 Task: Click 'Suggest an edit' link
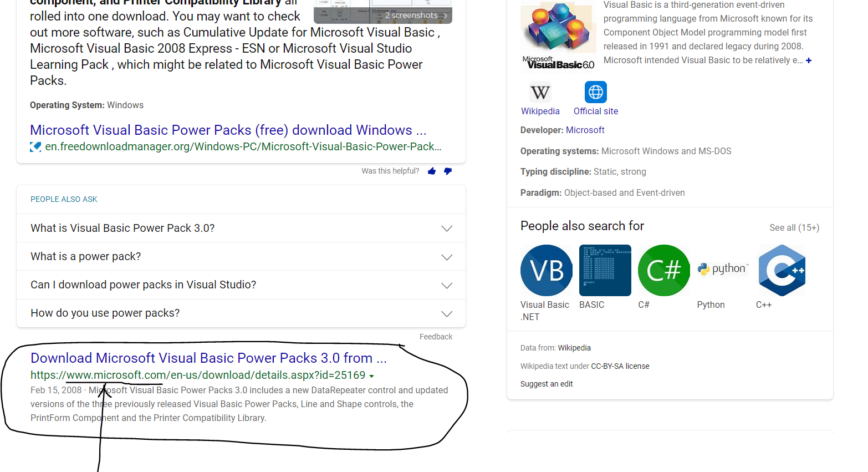[547, 384]
